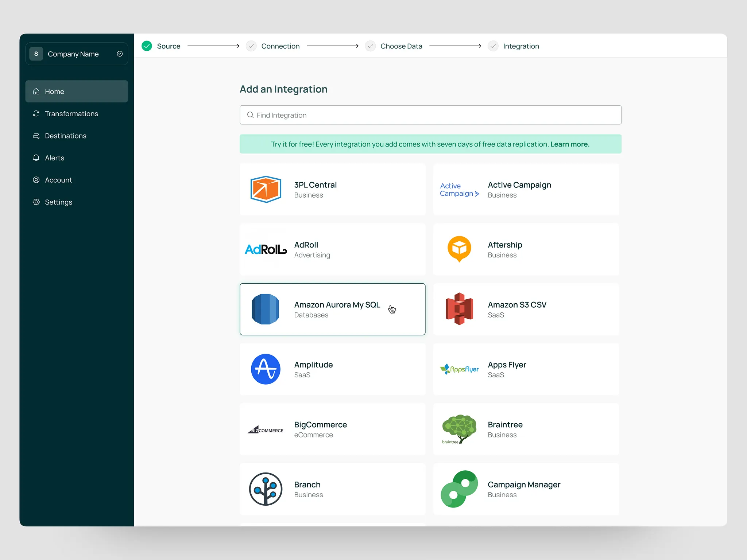Viewport: 747px width, 560px height.
Task: Select the Integration step in the progress bar
Action: coord(520,46)
